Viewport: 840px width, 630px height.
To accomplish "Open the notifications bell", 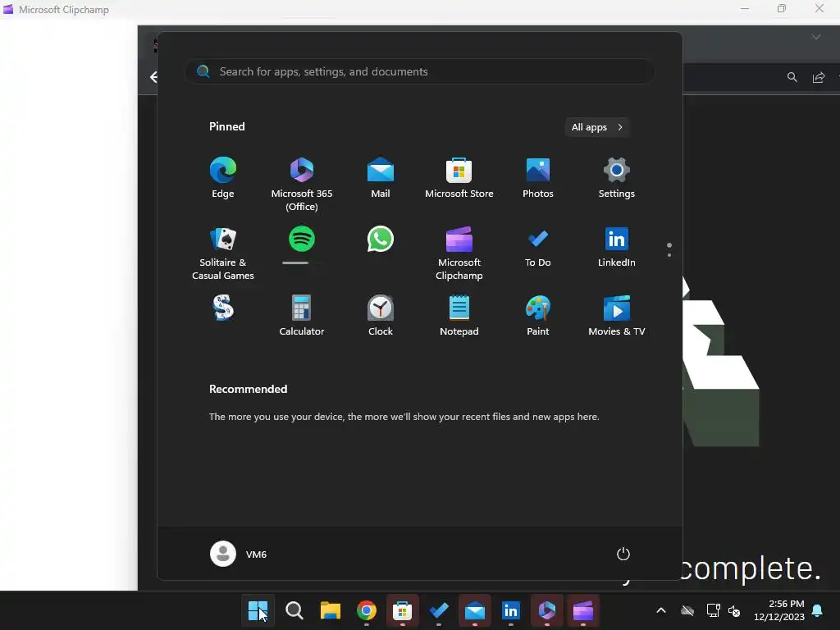I will [818, 610].
